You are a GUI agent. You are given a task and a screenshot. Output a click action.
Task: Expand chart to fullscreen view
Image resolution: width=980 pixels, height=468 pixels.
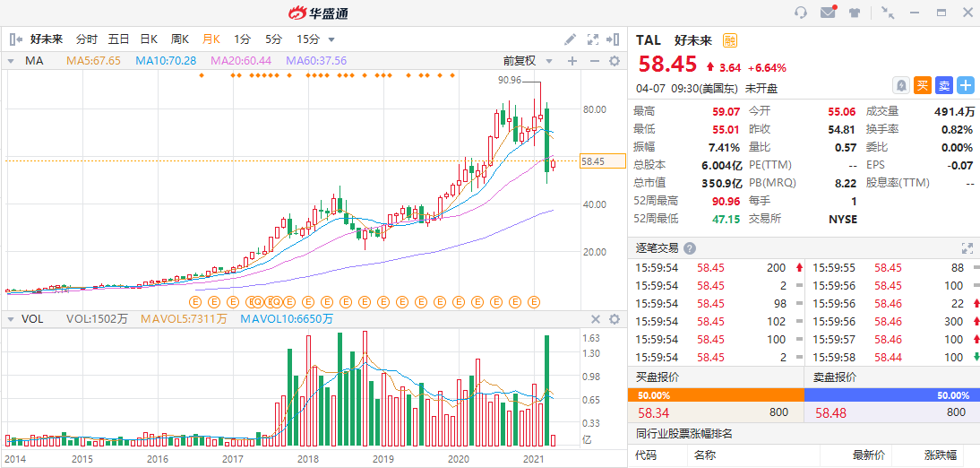[x=592, y=39]
